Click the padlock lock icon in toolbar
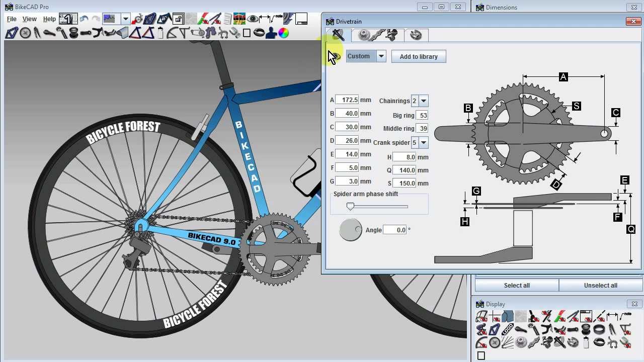This screenshot has height=362, width=644. (x=178, y=19)
